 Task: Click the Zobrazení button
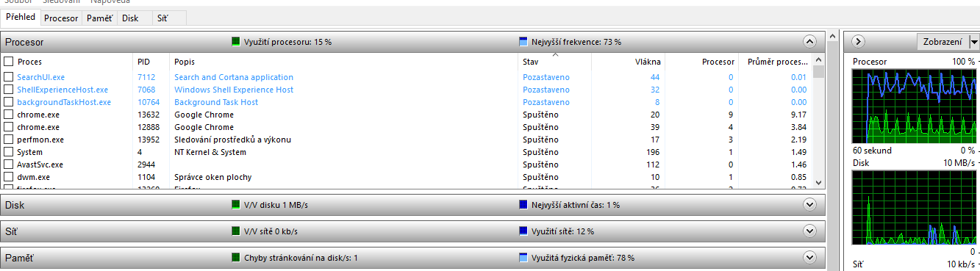coord(943,42)
